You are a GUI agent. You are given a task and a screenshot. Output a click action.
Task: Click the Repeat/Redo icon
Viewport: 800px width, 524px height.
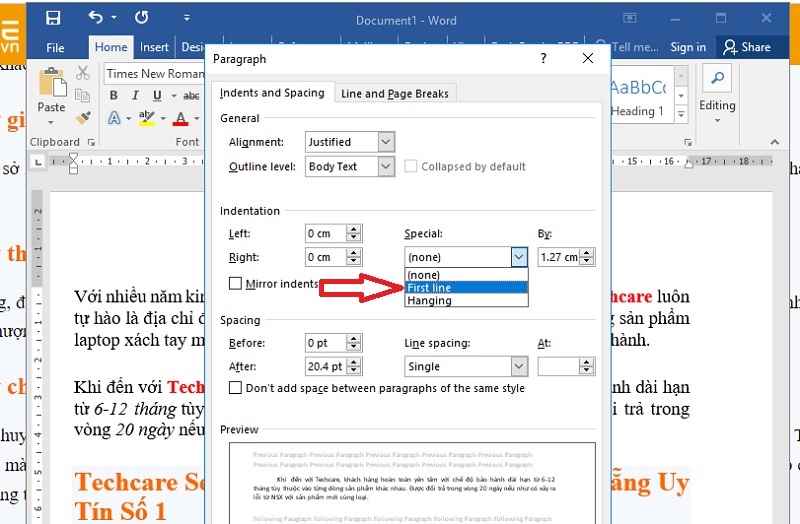[x=141, y=18]
